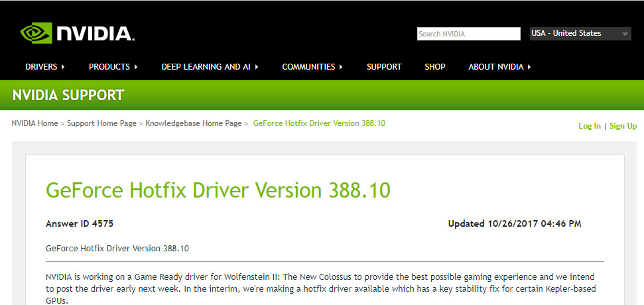Expand the arrow beside DRIVERS
The width and height of the screenshot is (644, 305).
63,67
